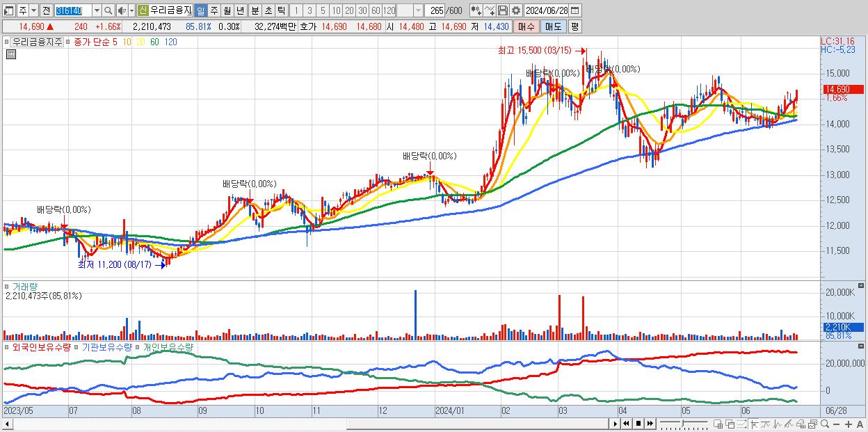Select the 초 second period button
The width and height of the screenshot is (868, 432).
(x=268, y=10)
